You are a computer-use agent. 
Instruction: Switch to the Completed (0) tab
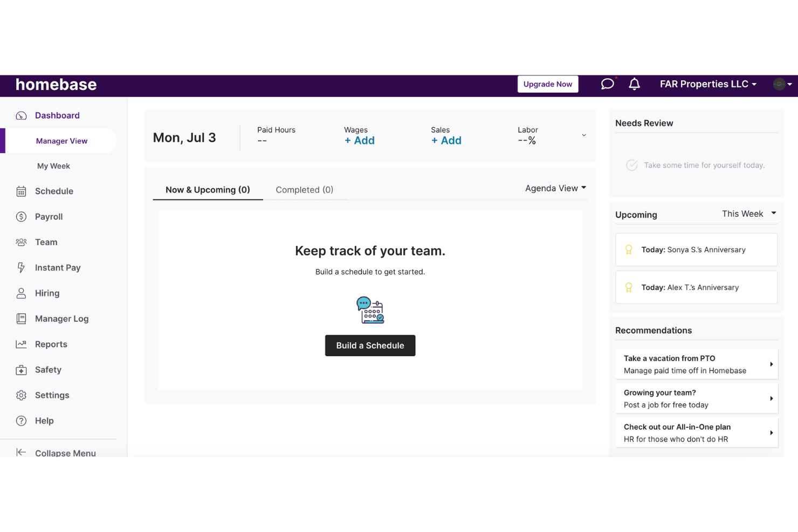tap(304, 190)
